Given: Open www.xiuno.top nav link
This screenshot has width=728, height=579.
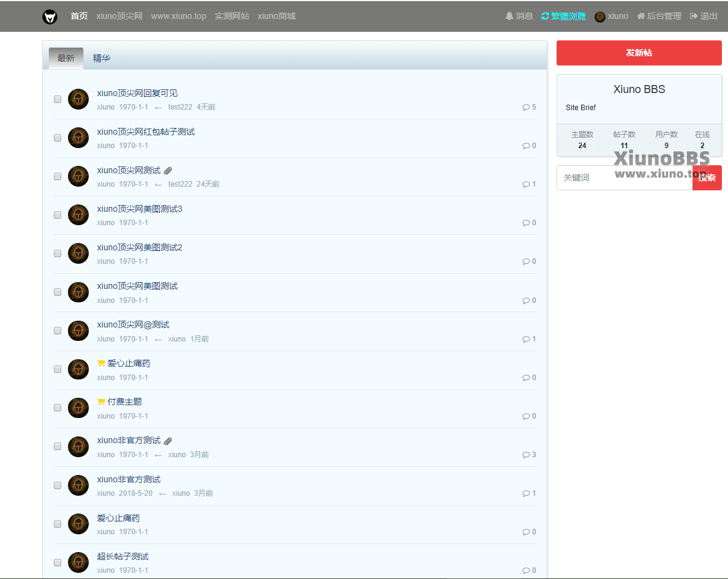Looking at the screenshot, I should (179, 17).
